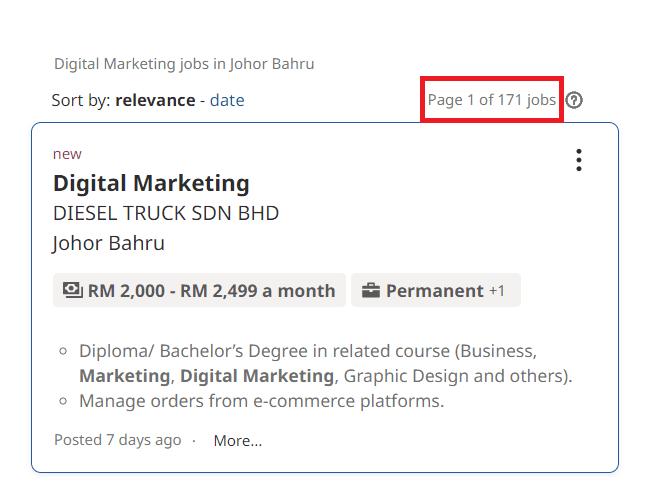
Task: Click the Diploma/ Bachelor's Degree requirement bullet
Action: [325, 363]
